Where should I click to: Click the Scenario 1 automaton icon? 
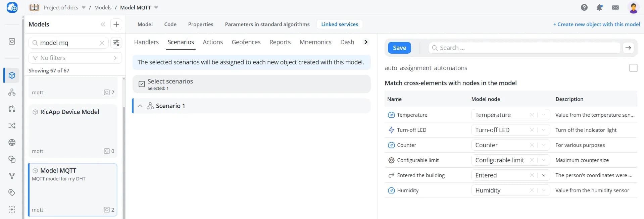[x=150, y=106]
